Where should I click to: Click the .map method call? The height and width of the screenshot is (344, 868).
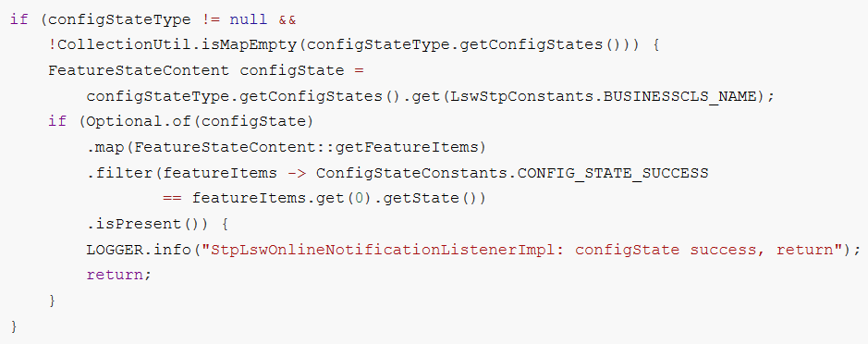pyautogui.click(x=105, y=147)
